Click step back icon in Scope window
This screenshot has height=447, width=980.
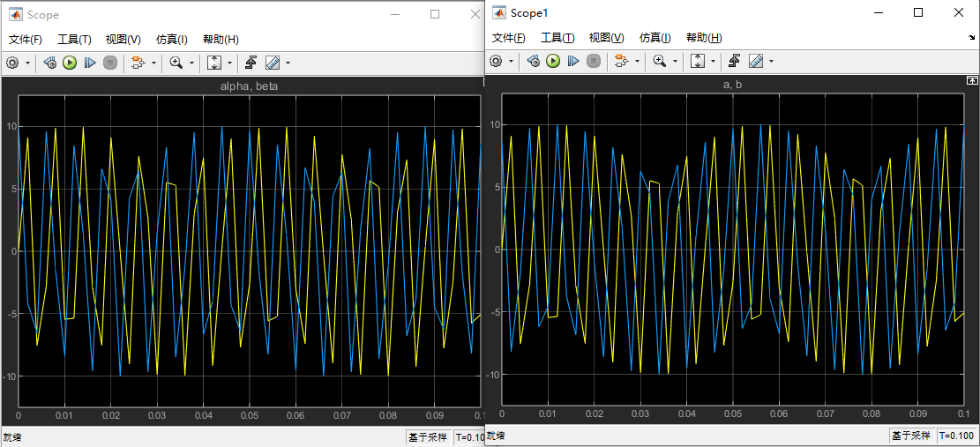click(x=50, y=63)
